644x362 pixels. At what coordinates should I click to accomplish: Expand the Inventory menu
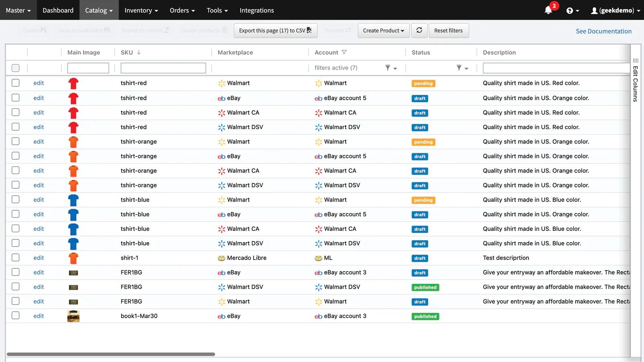(141, 10)
